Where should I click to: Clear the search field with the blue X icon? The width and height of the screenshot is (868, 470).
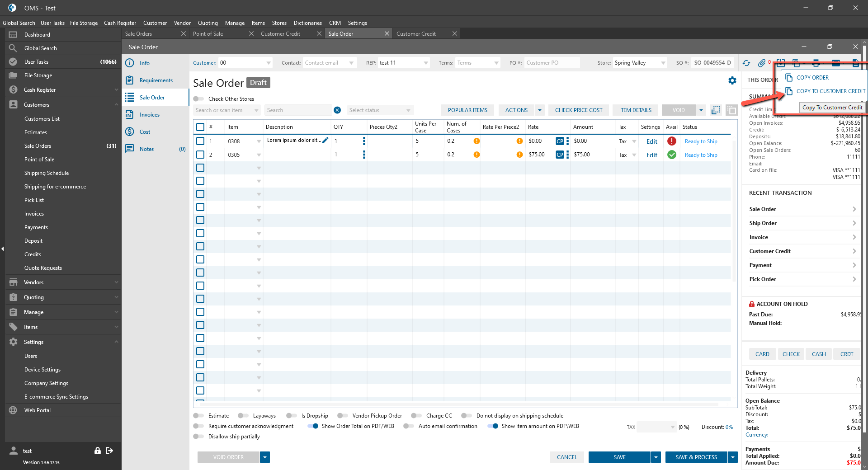click(x=337, y=110)
